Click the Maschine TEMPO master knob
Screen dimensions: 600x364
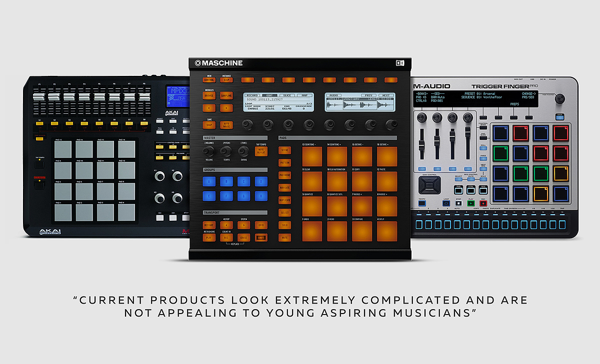[226, 150]
